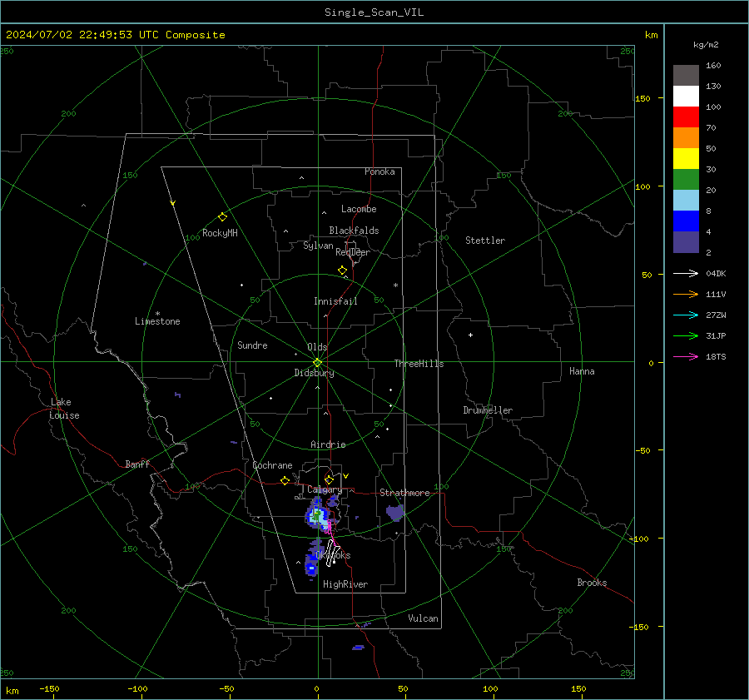Pick the blue 4-8 kg/m2 color swatch
749x700 pixels.
click(x=686, y=221)
